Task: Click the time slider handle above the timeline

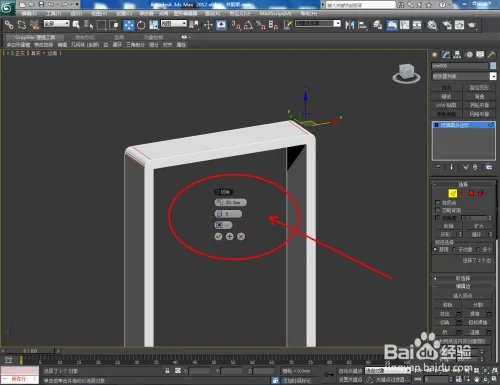Action: pos(31,351)
